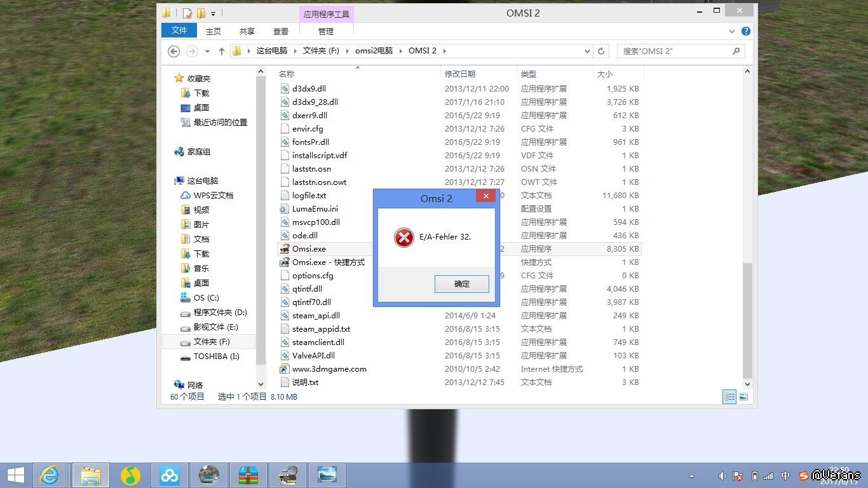
Task: Expand the arrow after OMSI 2 breadcrumb
Action: pos(445,51)
